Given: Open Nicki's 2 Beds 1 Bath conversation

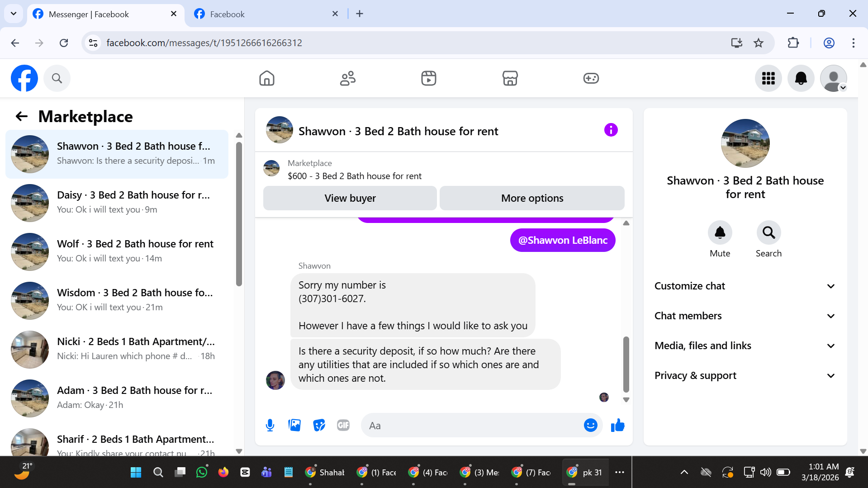Looking at the screenshot, I should 117,350.
